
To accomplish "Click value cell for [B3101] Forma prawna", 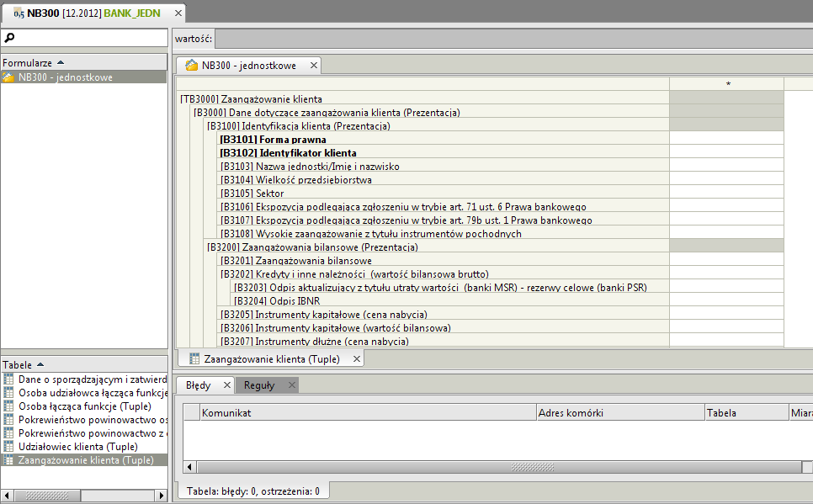I will 726,140.
